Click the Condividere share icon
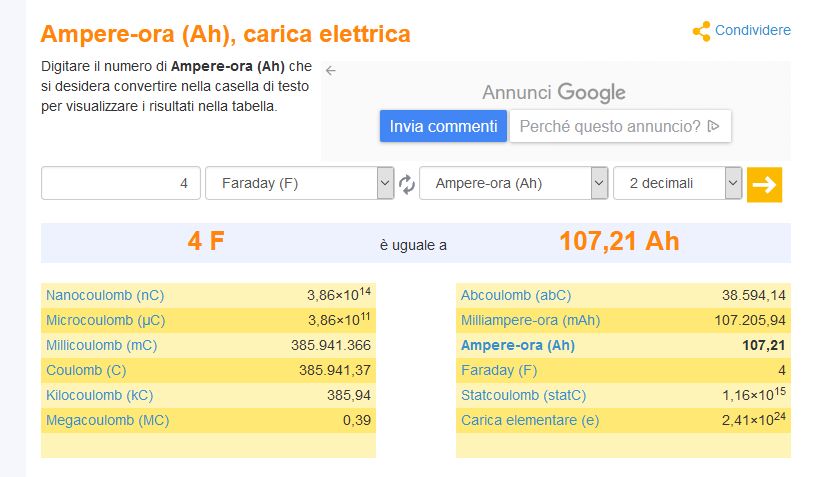 702,31
